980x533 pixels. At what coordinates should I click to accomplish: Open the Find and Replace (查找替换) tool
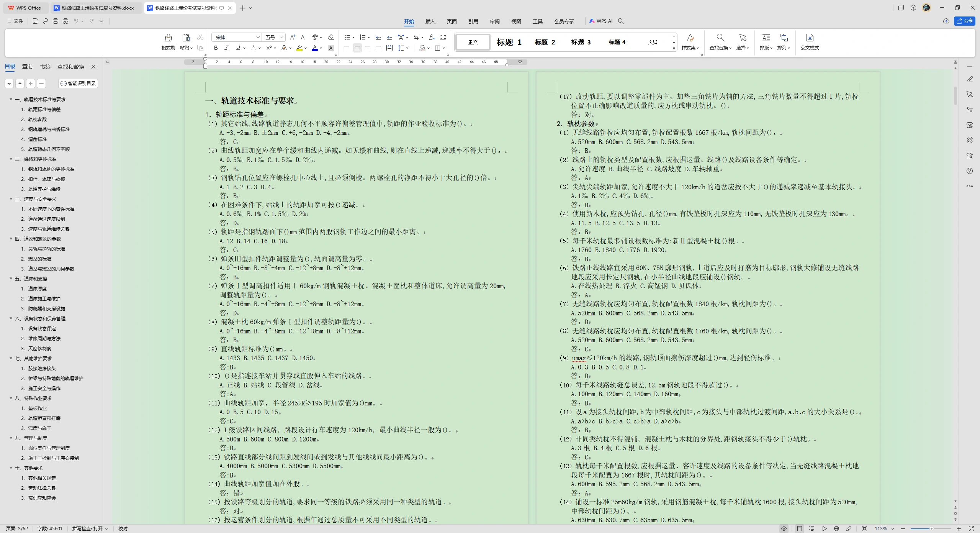[x=720, y=42]
